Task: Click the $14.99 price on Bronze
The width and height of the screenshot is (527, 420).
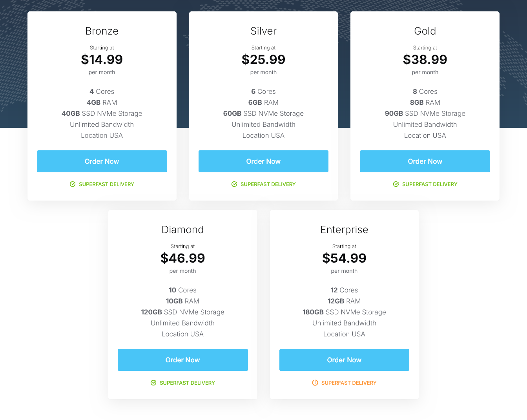Action: (102, 60)
